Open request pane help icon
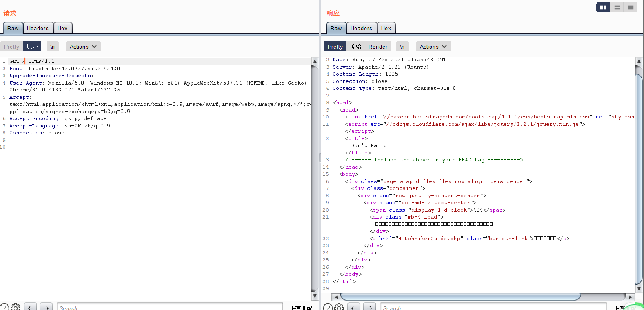This screenshot has height=310, width=644. pyautogui.click(x=4, y=307)
